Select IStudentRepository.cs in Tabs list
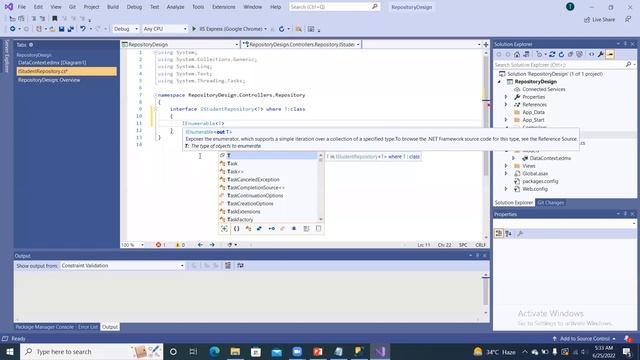The width and height of the screenshot is (640, 360). [66, 71]
